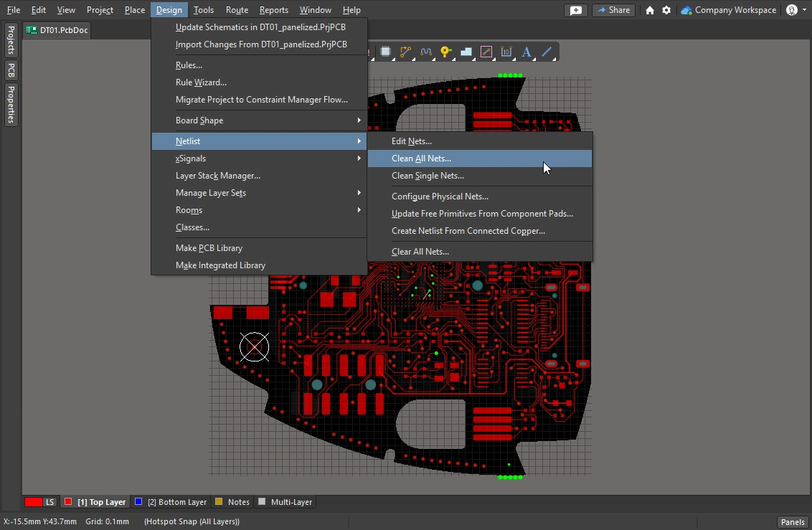
Task: Select the Place String text tool
Action: coord(527,51)
